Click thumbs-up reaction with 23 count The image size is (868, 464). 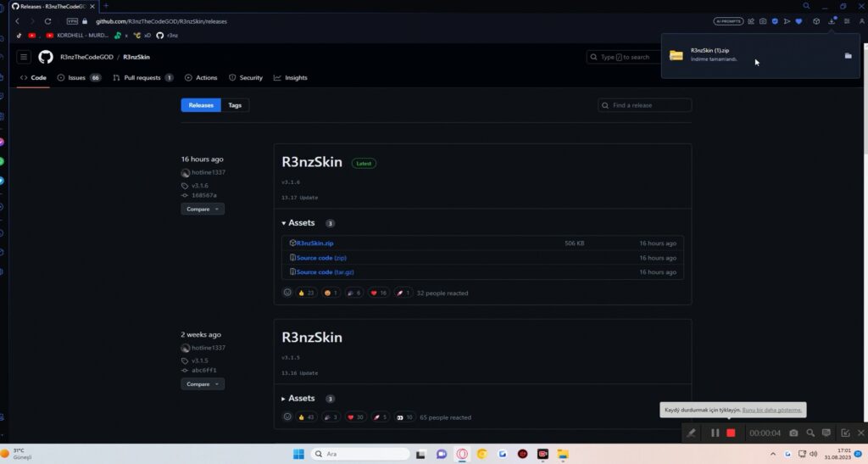click(x=306, y=293)
